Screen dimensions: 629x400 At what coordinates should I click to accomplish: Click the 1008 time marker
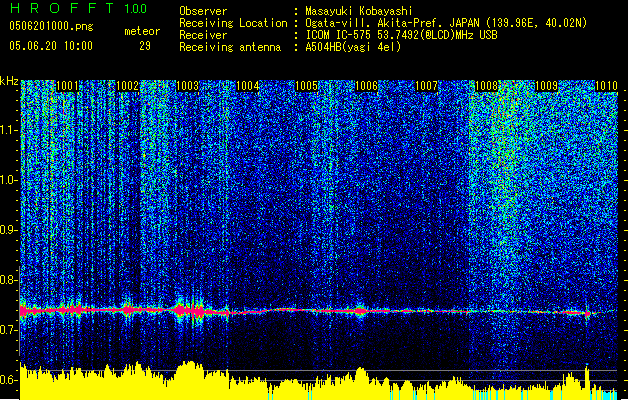(486, 86)
